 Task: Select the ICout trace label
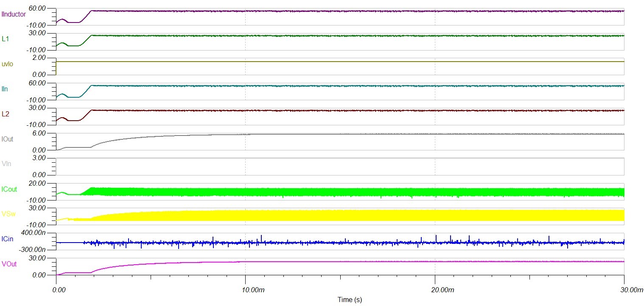click(x=9, y=189)
